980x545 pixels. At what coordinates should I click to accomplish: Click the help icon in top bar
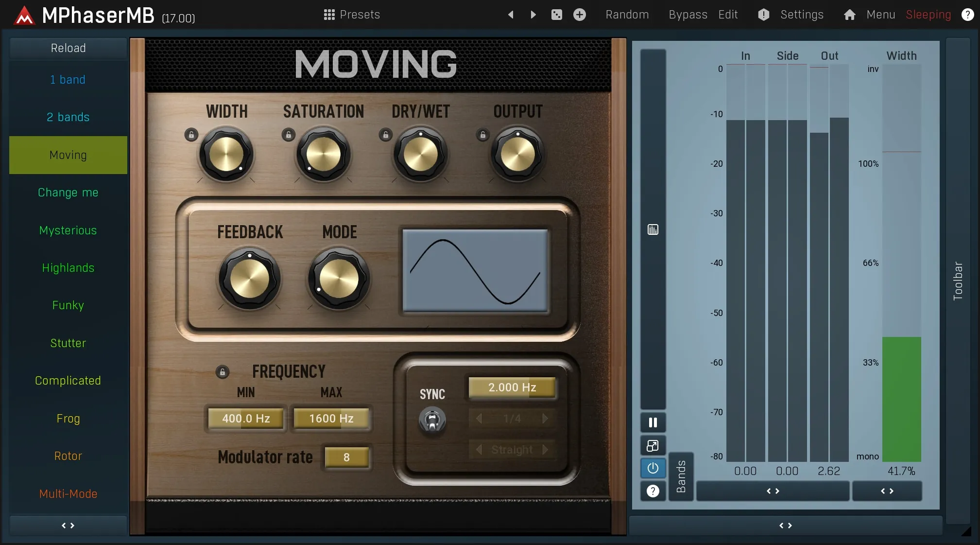pos(967,15)
